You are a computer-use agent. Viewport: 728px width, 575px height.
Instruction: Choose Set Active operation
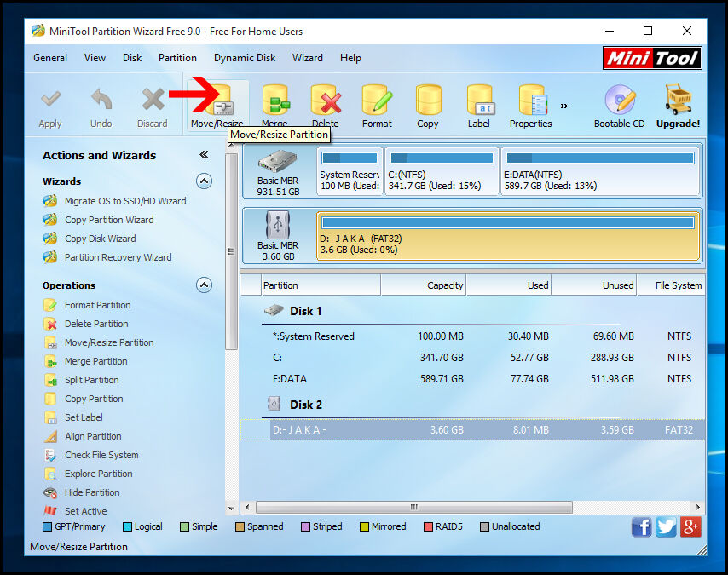(85, 511)
